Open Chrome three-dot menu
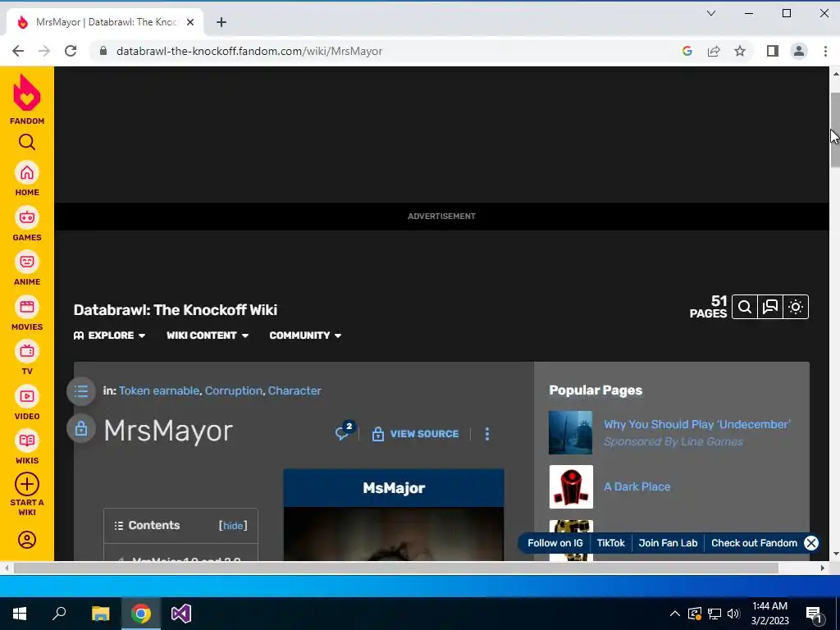This screenshot has height=630, width=840. pyautogui.click(x=825, y=51)
